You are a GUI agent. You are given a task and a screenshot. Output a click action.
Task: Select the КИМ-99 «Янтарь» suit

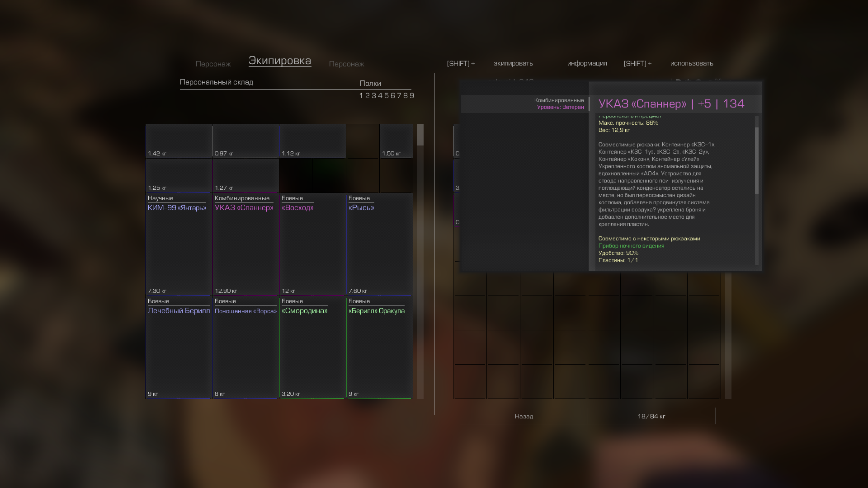(179, 244)
